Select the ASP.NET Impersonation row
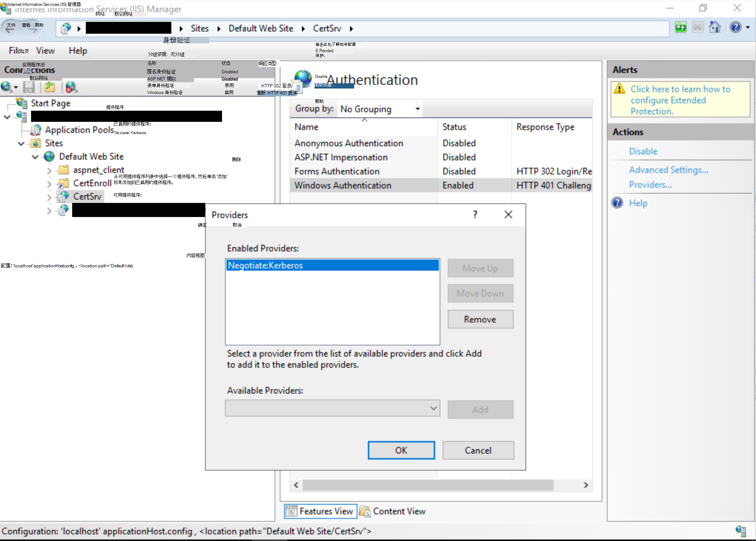This screenshot has width=756, height=541. click(x=441, y=157)
